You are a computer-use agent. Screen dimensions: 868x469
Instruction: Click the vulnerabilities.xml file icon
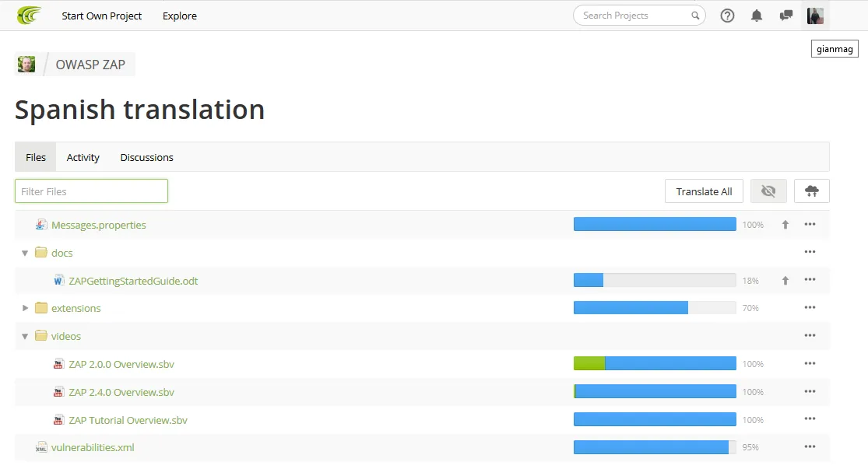pos(41,447)
